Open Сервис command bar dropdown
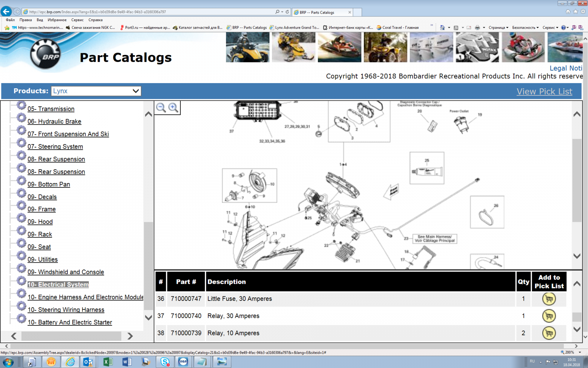The height and width of the screenshot is (368, 588). pos(550,28)
